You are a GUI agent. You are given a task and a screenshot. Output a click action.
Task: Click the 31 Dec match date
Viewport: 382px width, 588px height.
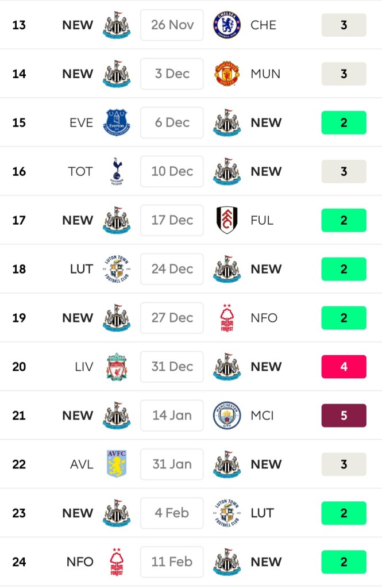click(x=172, y=367)
